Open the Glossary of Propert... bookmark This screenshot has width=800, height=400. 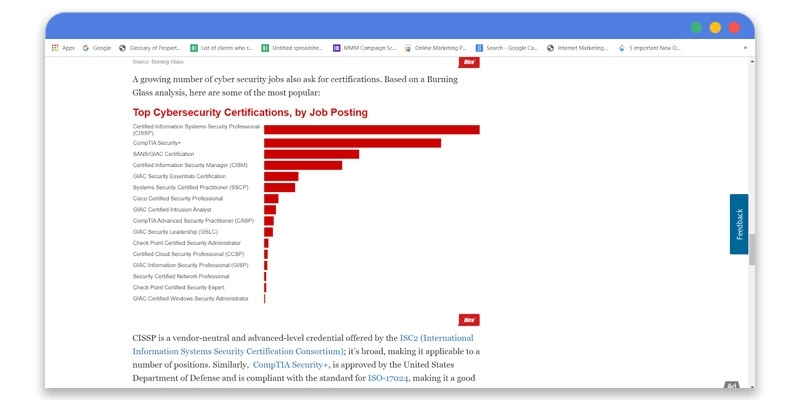pyautogui.click(x=151, y=48)
